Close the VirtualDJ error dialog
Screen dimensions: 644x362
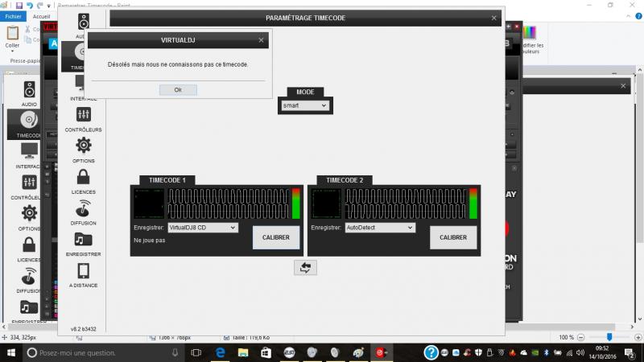[x=261, y=40]
